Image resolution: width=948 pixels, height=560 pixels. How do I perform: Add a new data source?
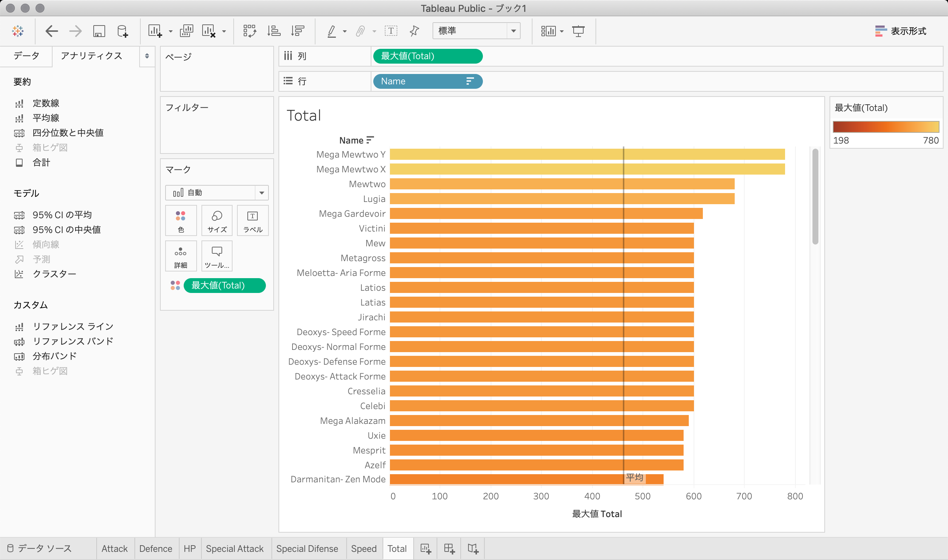[x=122, y=31]
